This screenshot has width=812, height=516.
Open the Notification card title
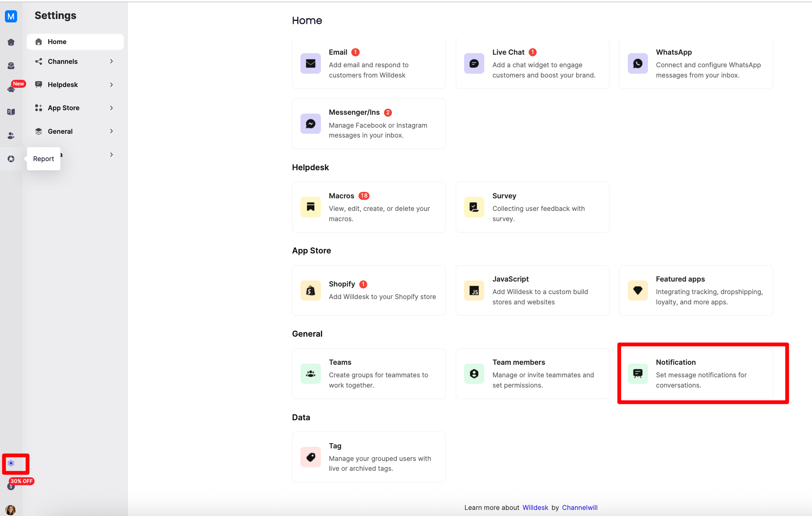676,362
